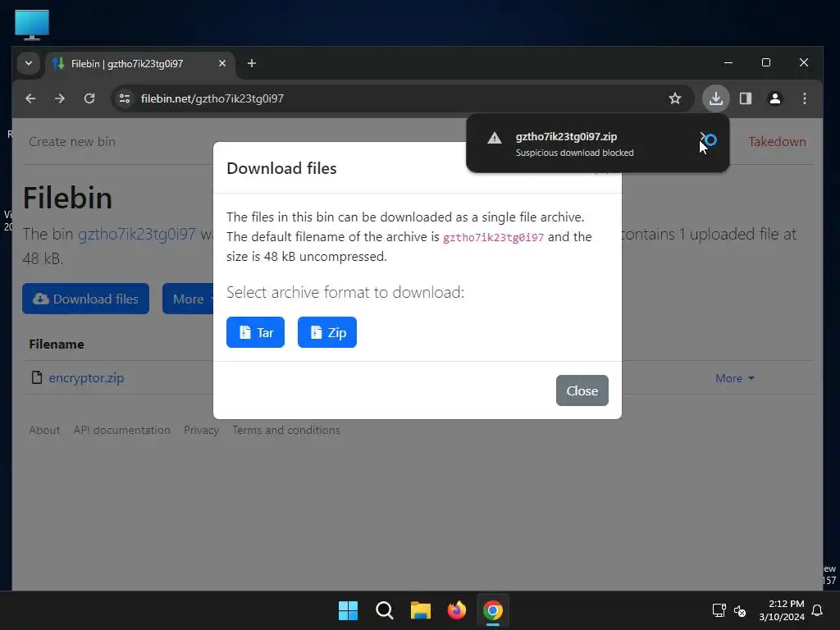Click the Create new bin link
This screenshot has width=840, height=630.
point(72,141)
